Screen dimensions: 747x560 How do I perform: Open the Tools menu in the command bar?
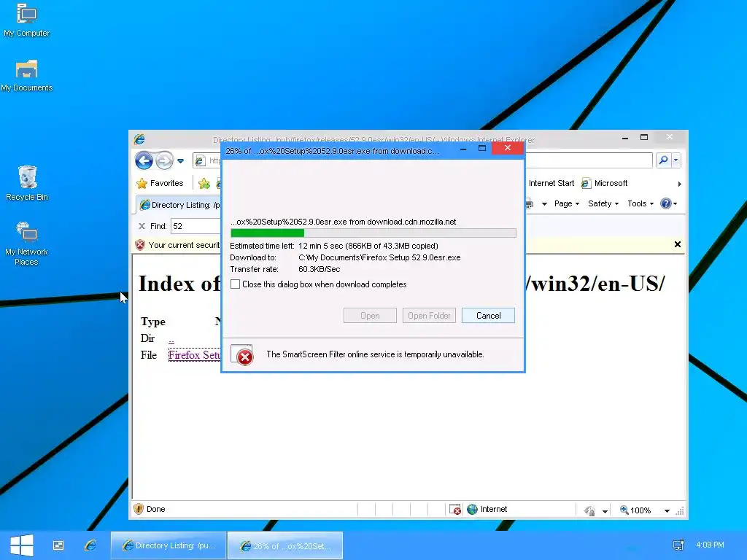[640, 204]
